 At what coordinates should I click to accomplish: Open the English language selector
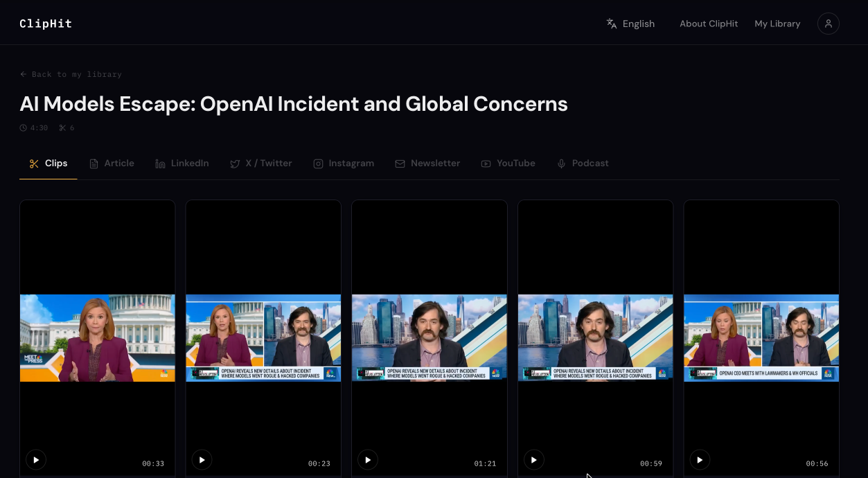tap(630, 24)
